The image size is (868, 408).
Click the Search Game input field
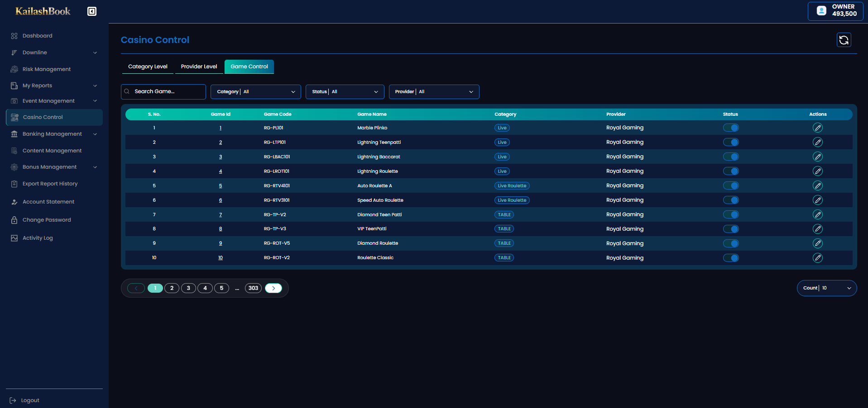(x=163, y=92)
